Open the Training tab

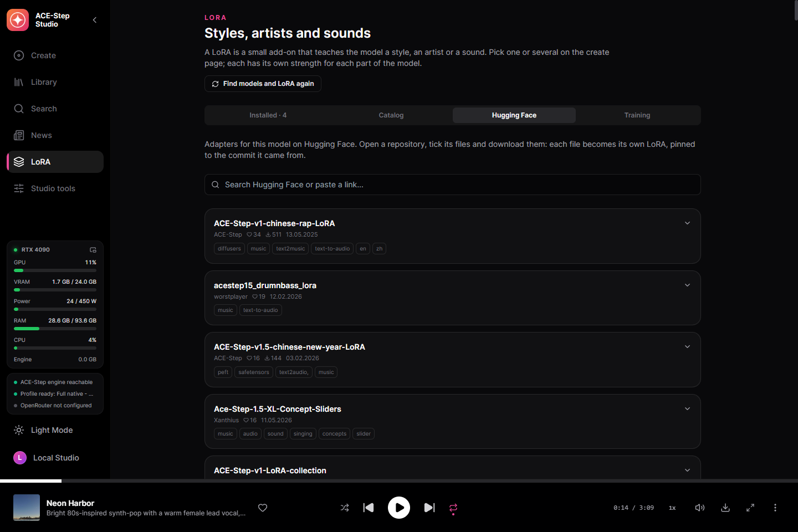click(x=637, y=115)
